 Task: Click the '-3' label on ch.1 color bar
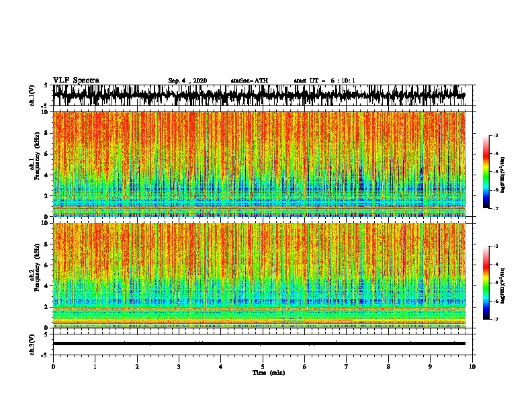pos(495,136)
